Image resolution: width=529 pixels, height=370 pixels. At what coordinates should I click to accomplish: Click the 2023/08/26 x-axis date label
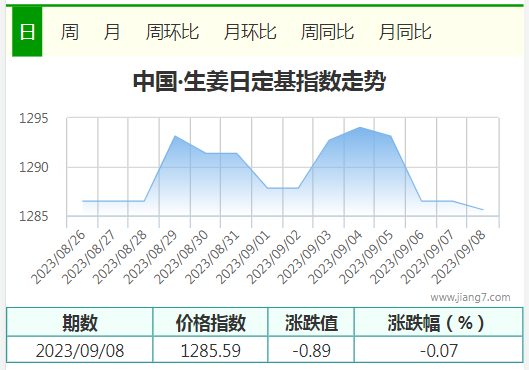tap(58, 257)
